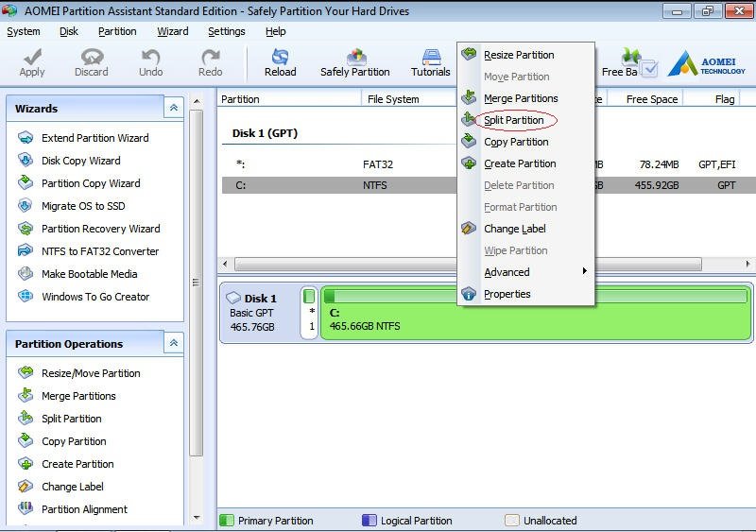The height and width of the screenshot is (532, 756).
Task: Open the System menu
Action: [23, 31]
